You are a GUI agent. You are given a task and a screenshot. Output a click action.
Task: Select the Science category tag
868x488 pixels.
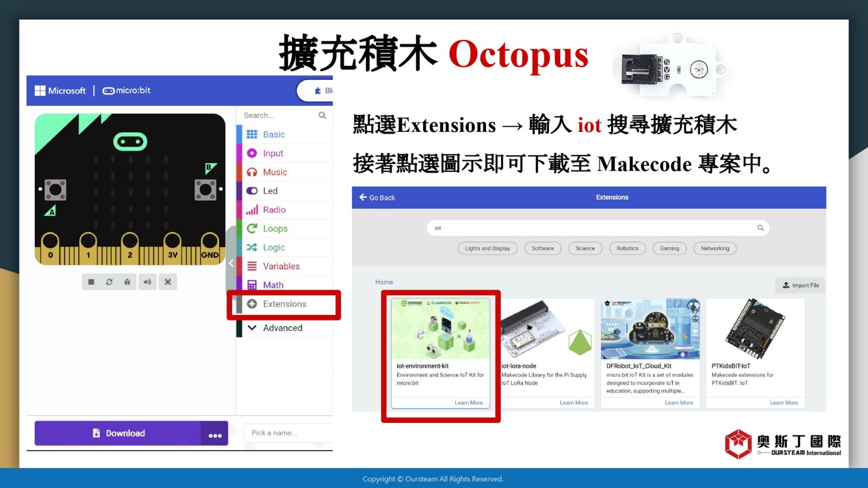pyautogui.click(x=585, y=248)
